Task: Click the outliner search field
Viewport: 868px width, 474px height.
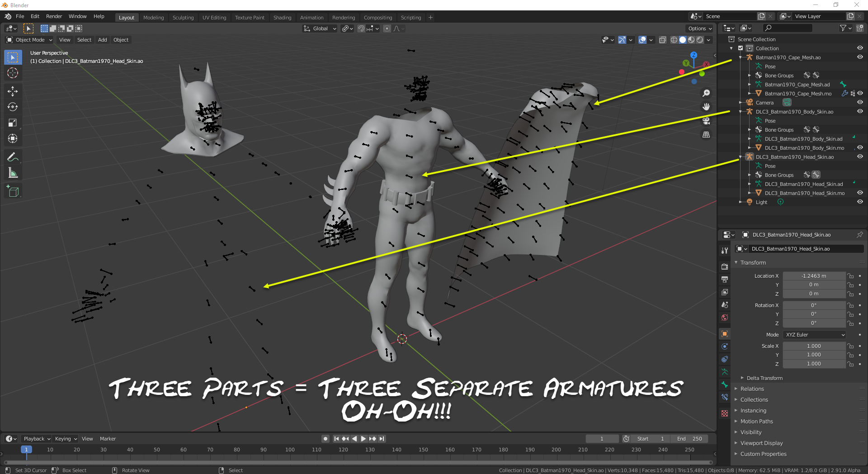Action: click(x=787, y=28)
